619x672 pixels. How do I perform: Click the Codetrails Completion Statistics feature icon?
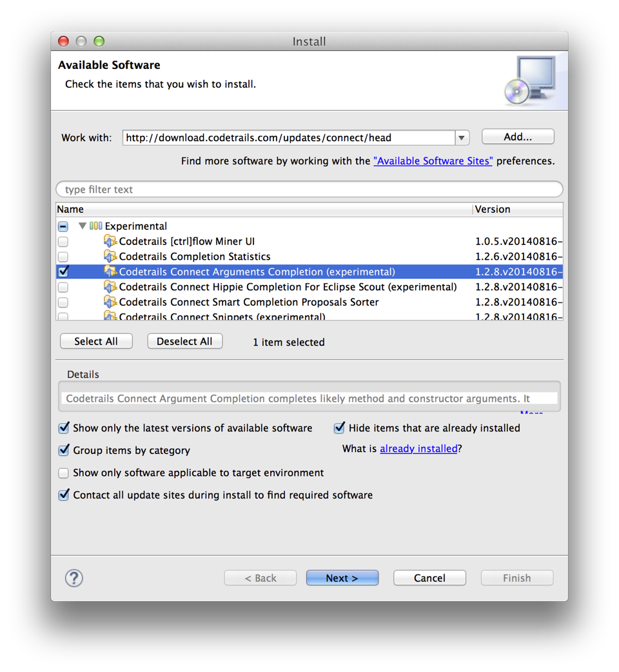(110, 256)
